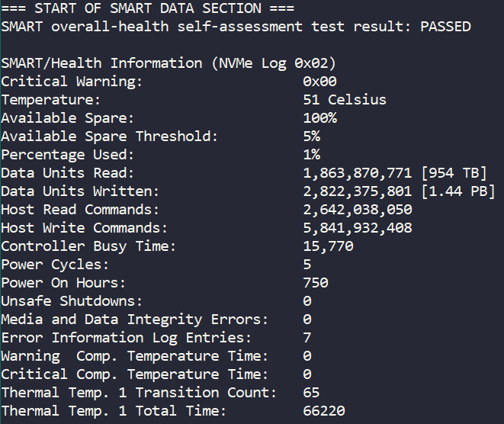Click the Host Read Commands value 2,642,038,050
504x424 pixels.
coord(358,210)
